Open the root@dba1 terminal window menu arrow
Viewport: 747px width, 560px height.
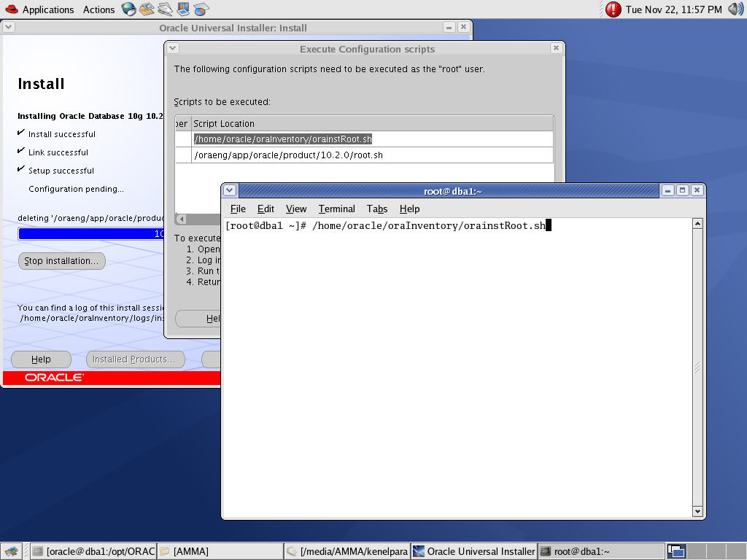[230, 190]
